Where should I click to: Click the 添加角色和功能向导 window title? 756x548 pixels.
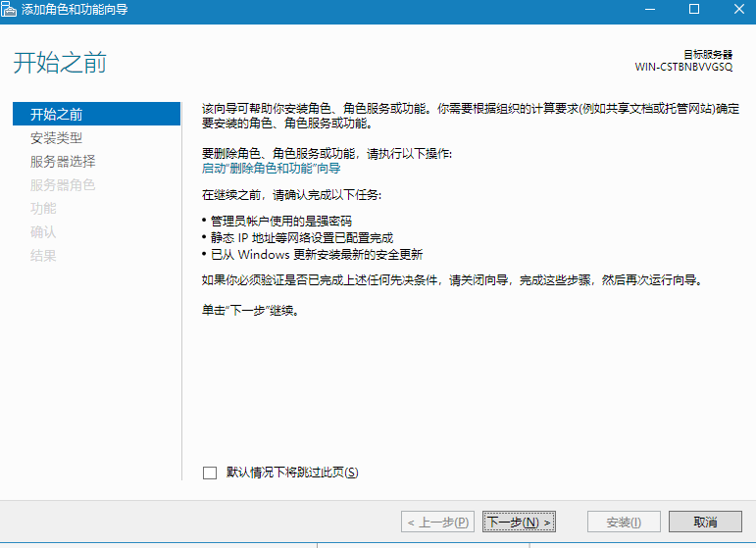(75, 10)
